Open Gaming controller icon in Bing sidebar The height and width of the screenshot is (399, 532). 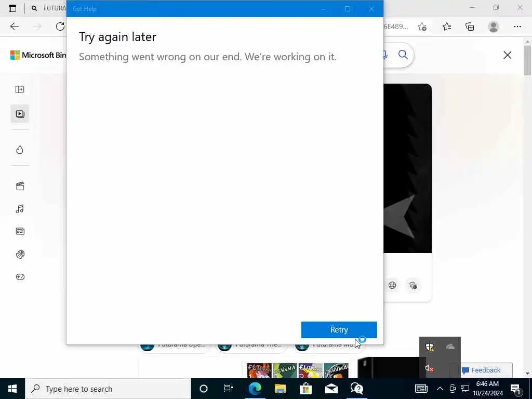pos(20,277)
